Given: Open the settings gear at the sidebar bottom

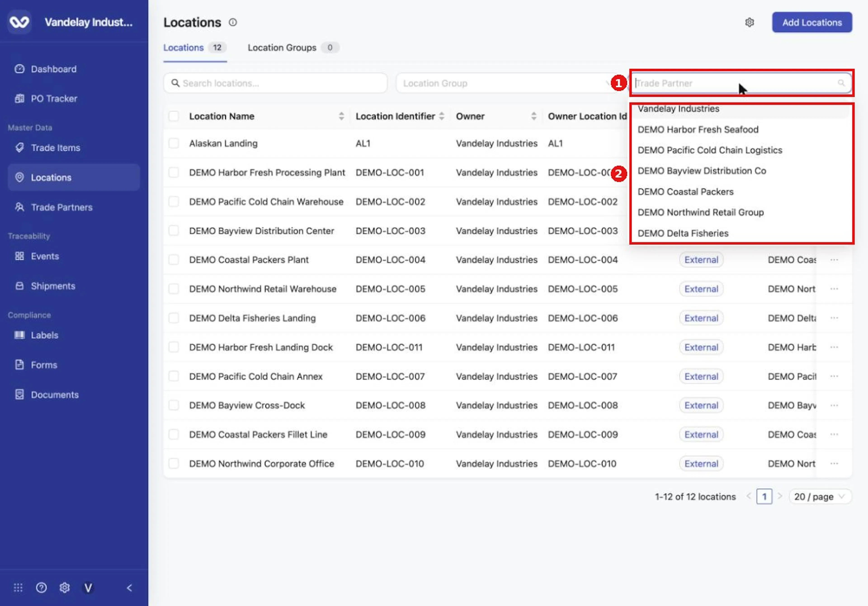Looking at the screenshot, I should [x=65, y=587].
